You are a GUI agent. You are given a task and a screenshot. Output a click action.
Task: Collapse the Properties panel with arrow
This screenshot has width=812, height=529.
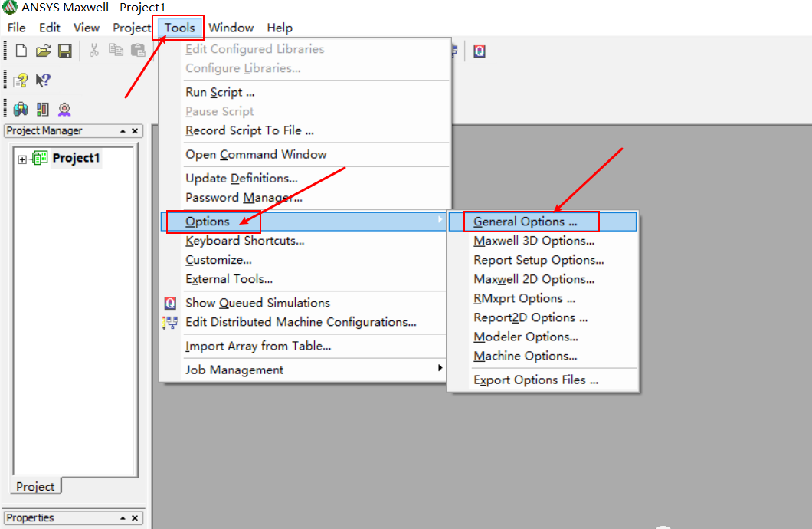click(123, 518)
